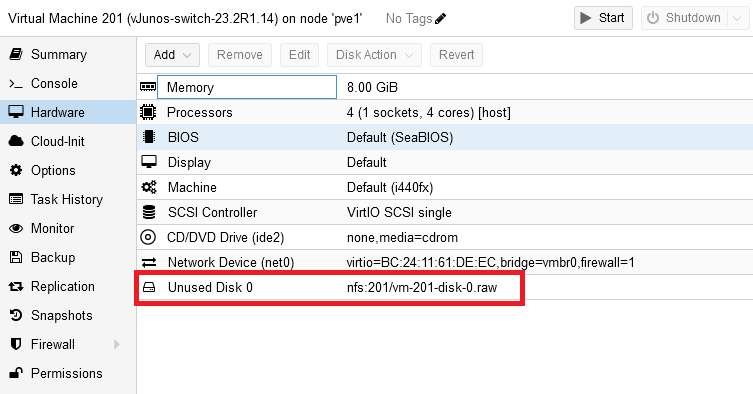Select the BIOS Default (SeaBIOS) row
Screen dimensions: 753x394
click(x=445, y=137)
